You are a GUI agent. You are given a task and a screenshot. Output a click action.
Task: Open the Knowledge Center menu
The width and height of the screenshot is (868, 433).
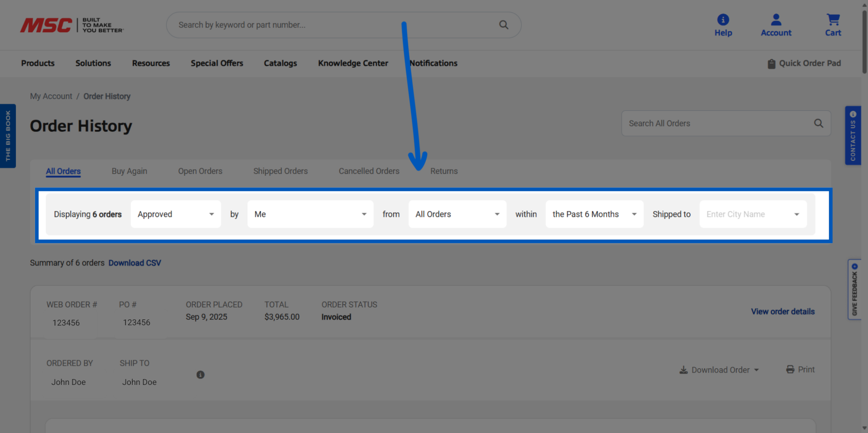point(353,63)
